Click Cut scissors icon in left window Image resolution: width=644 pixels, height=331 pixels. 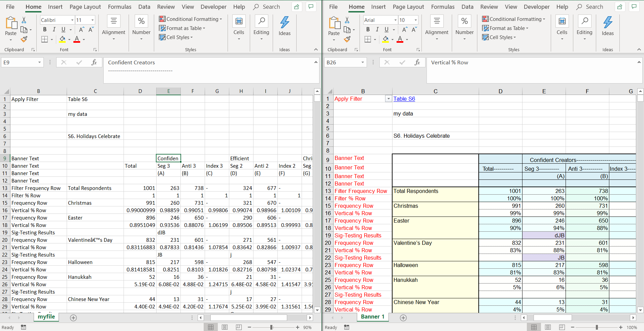24,20
